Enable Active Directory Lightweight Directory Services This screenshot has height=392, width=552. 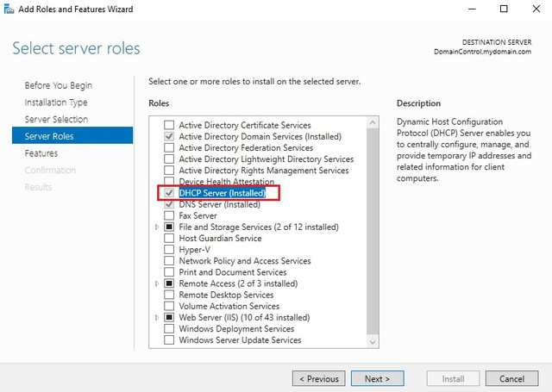[x=169, y=159]
